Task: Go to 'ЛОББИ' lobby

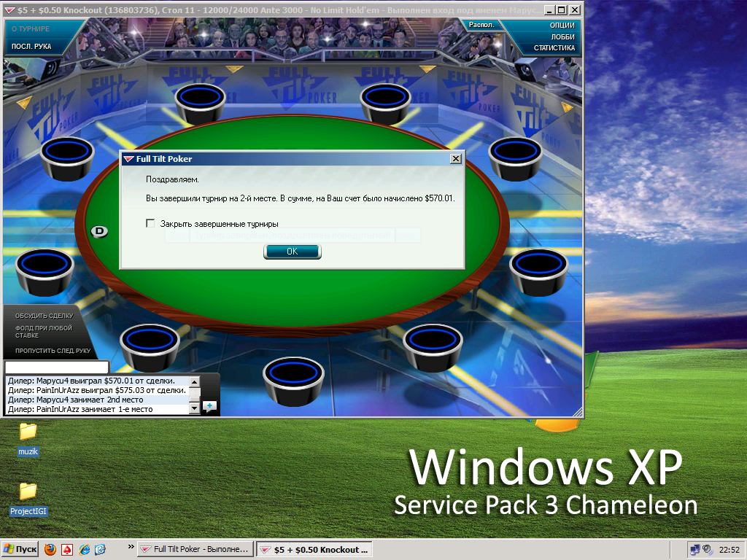Action: point(563,36)
